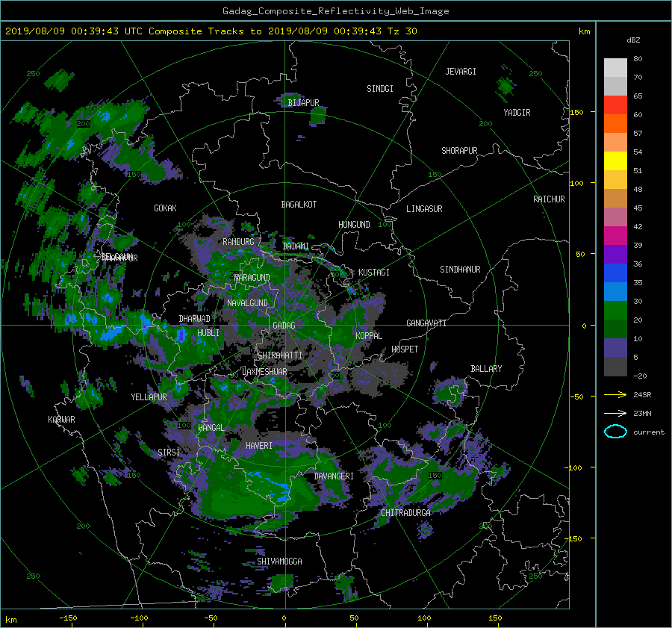Click the LINGASUR city label
Image resolution: width=672 pixels, height=628 pixels.
424,209
